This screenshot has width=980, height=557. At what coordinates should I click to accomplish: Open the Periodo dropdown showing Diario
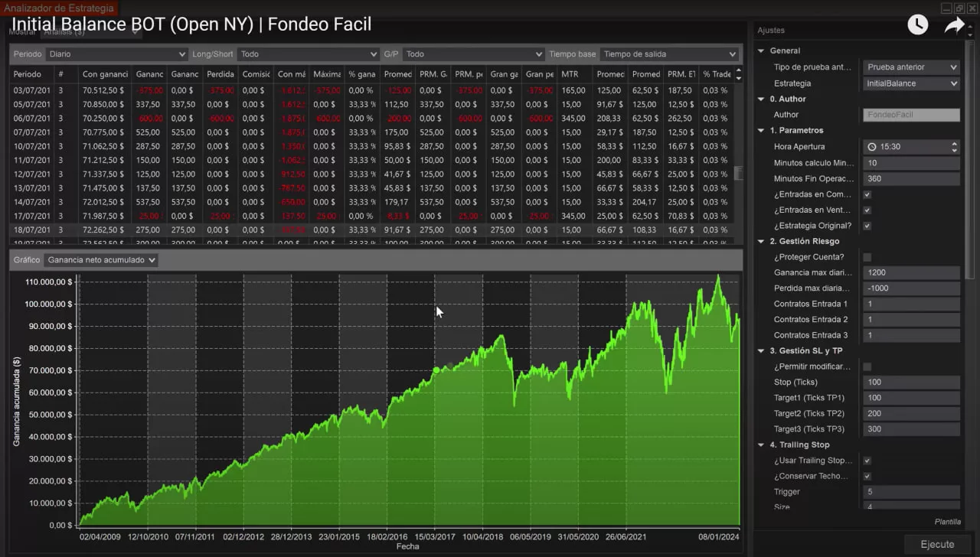pos(116,54)
